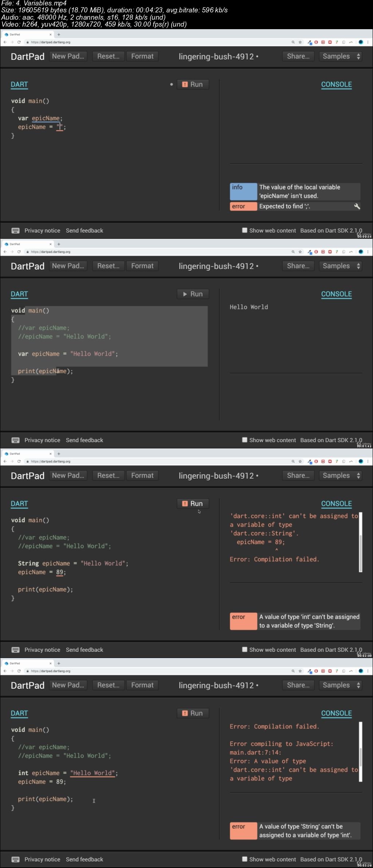Open the Privacy notice link in the 00:00:54 frame
Viewport: 373px width, 868px height.
[x=42, y=230]
